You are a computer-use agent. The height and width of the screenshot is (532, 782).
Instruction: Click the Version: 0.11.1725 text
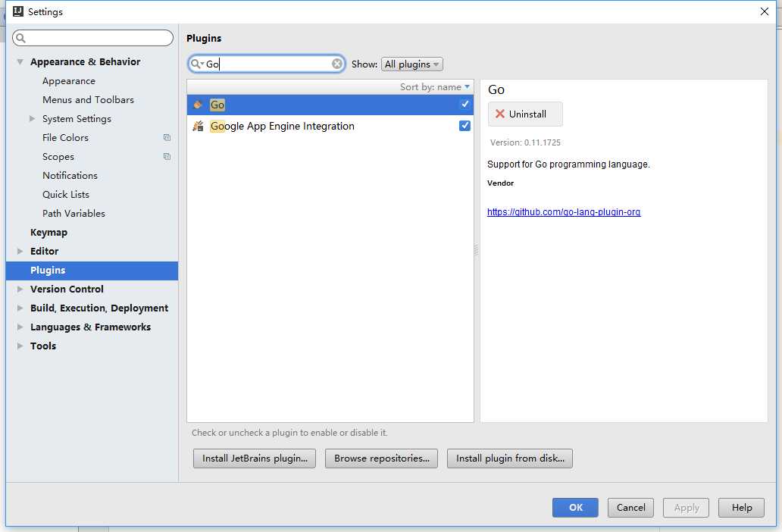(x=525, y=142)
